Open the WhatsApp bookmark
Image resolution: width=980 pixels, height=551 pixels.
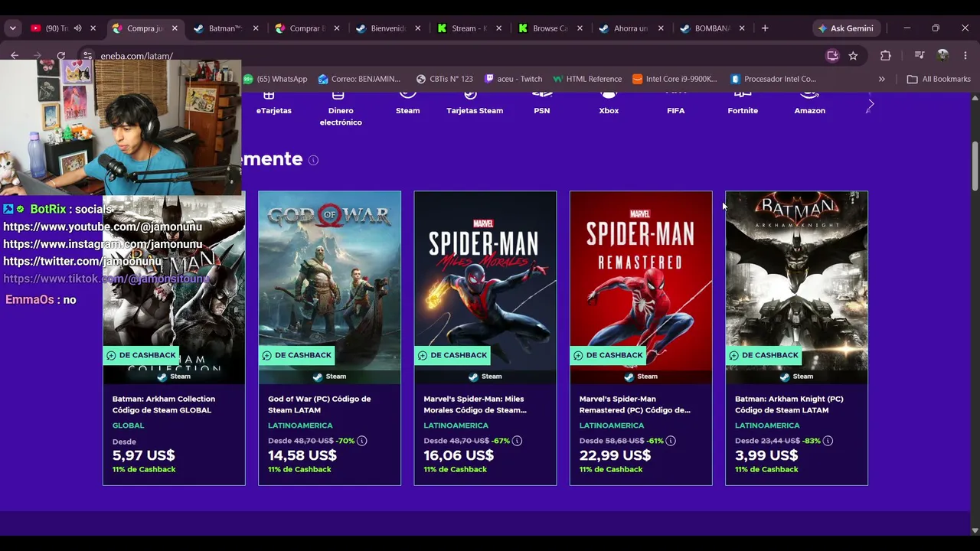[x=276, y=79]
